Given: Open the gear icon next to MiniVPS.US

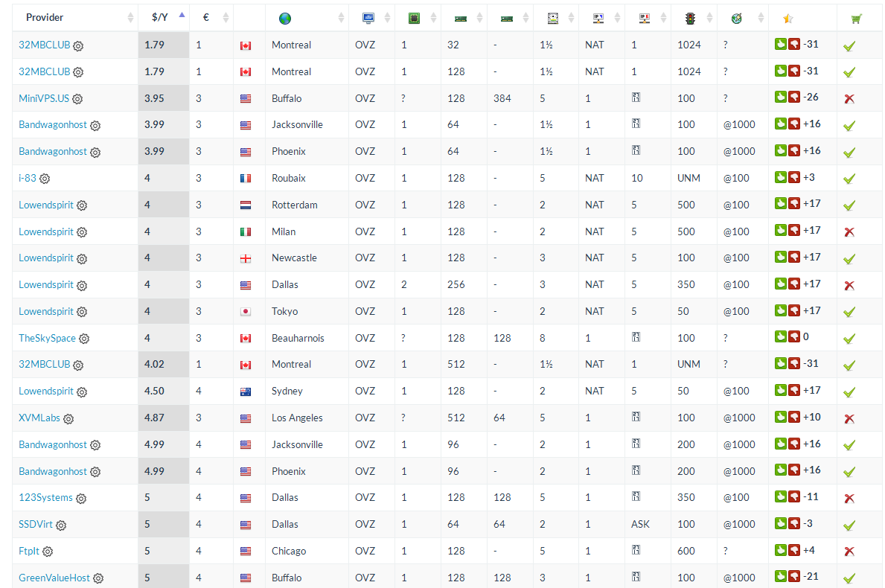Looking at the screenshot, I should [x=77, y=99].
